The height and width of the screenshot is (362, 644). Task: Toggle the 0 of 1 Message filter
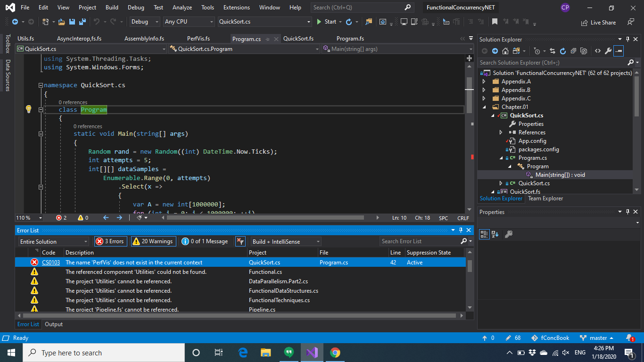click(x=205, y=241)
